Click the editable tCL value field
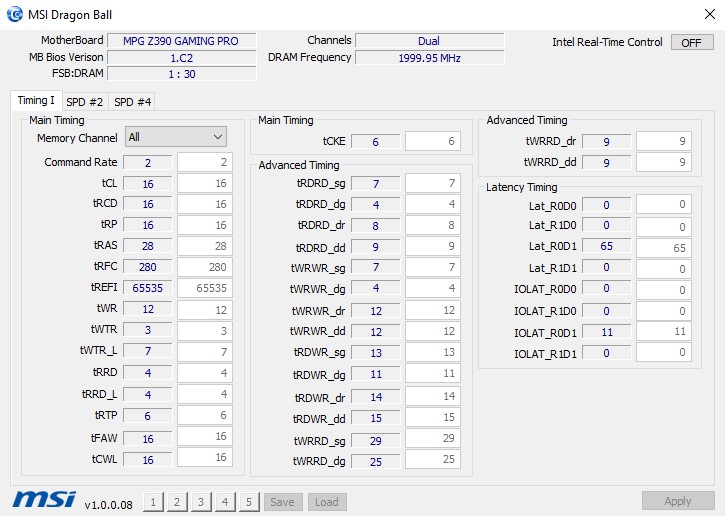The width and height of the screenshot is (725, 516). (205, 183)
